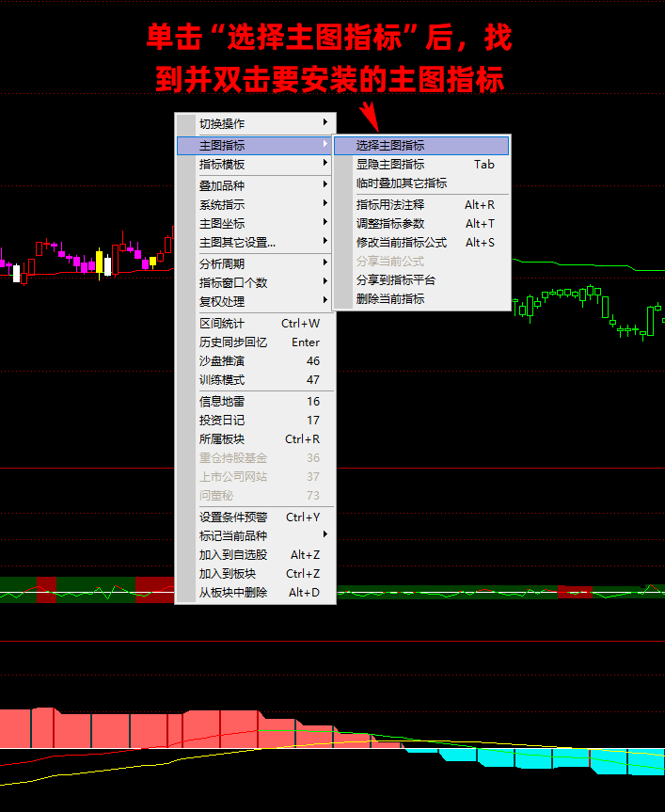This screenshot has width=665, height=812.
Task: Select 主图指标 menu entry
Action: click(256, 146)
